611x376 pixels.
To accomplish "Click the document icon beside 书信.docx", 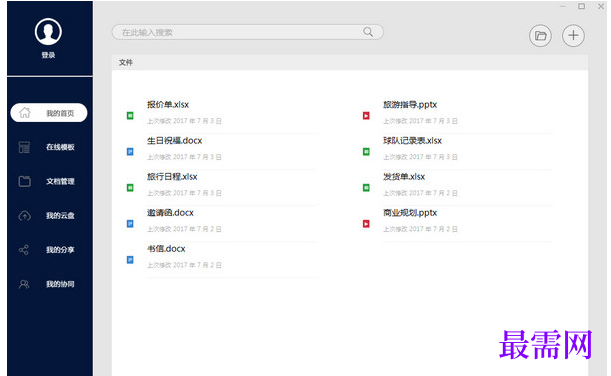I will (x=130, y=259).
